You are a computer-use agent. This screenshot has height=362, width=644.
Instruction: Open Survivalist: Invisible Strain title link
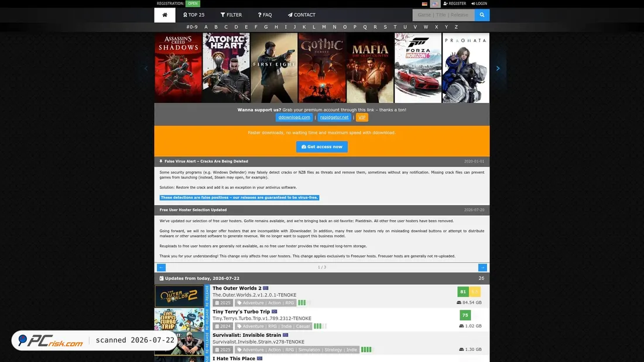tap(247, 335)
